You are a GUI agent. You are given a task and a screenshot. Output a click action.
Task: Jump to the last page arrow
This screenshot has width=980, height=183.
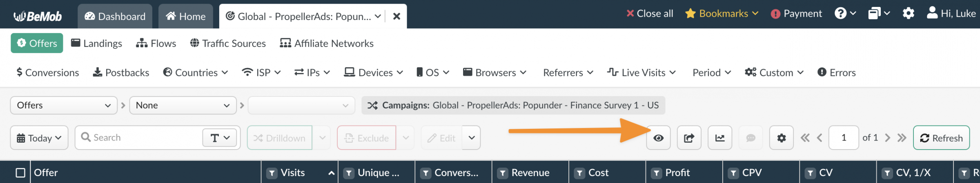point(902,138)
